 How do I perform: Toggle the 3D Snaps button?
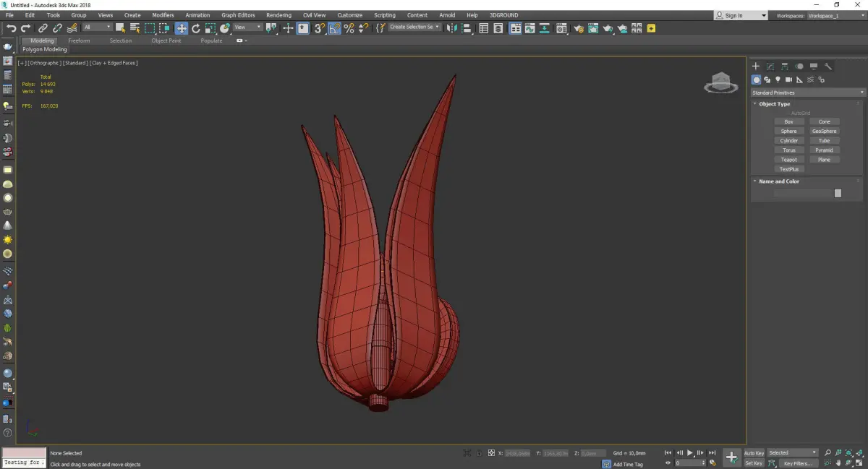tap(319, 28)
